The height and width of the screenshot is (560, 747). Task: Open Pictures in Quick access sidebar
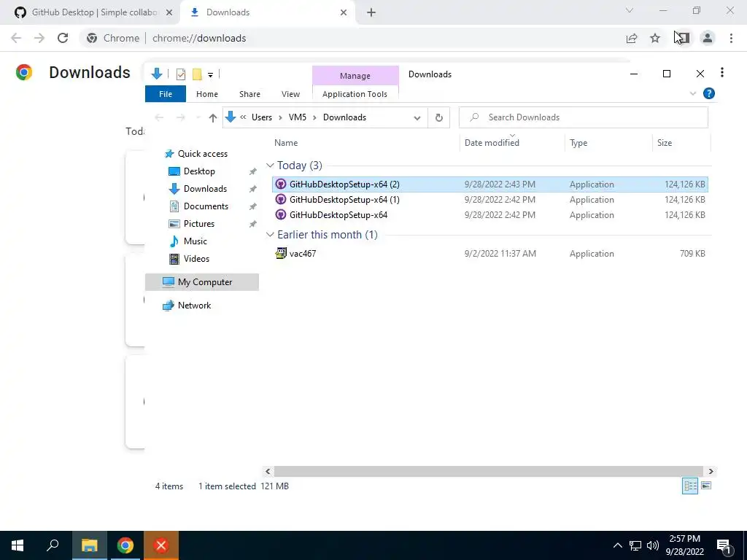[x=198, y=224]
